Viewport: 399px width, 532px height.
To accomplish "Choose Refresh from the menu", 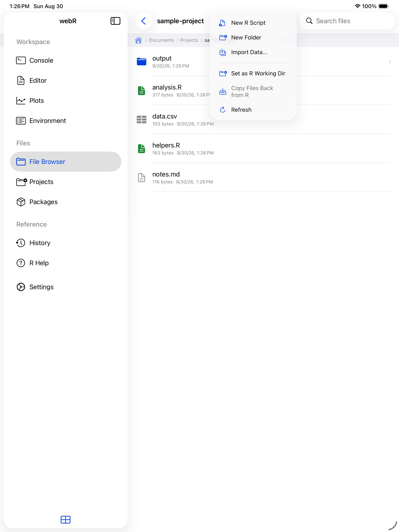I will click(x=253, y=110).
